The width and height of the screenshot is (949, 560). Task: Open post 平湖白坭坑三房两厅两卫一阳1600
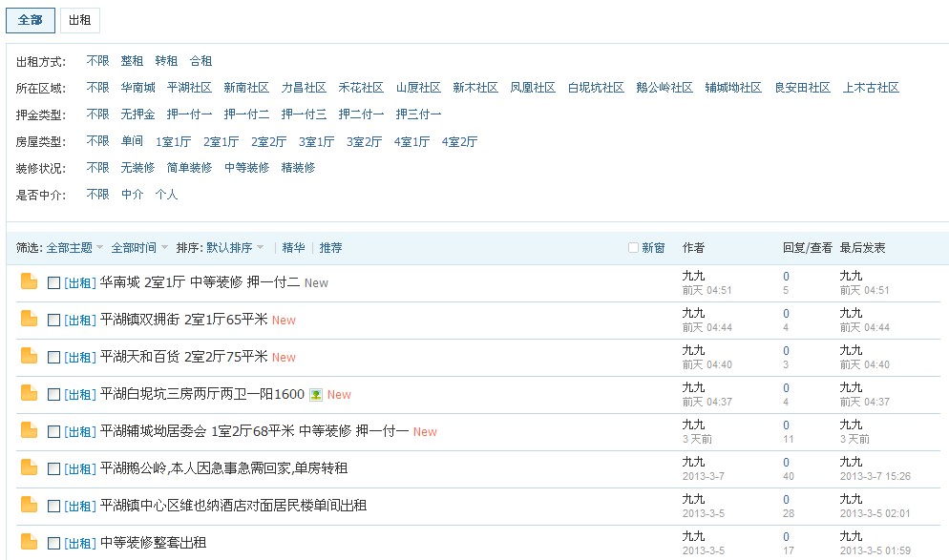click(x=202, y=394)
